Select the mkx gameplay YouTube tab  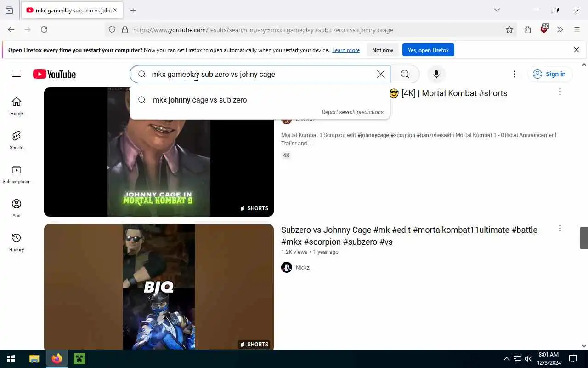[x=72, y=10]
